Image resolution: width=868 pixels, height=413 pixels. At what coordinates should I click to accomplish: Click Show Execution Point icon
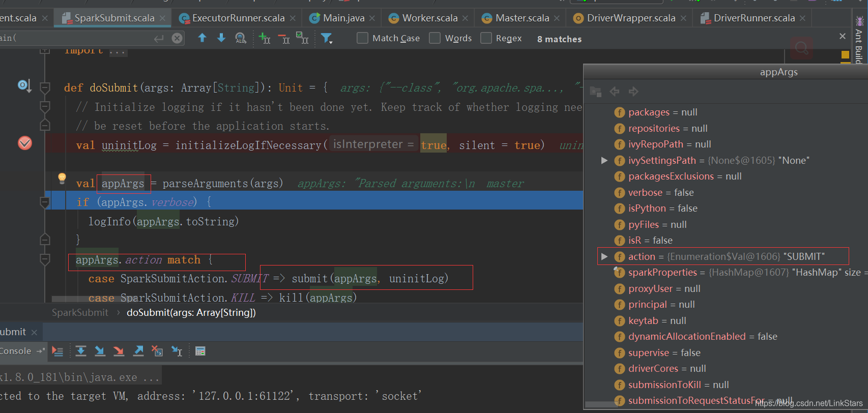pyautogui.click(x=57, y=351)
